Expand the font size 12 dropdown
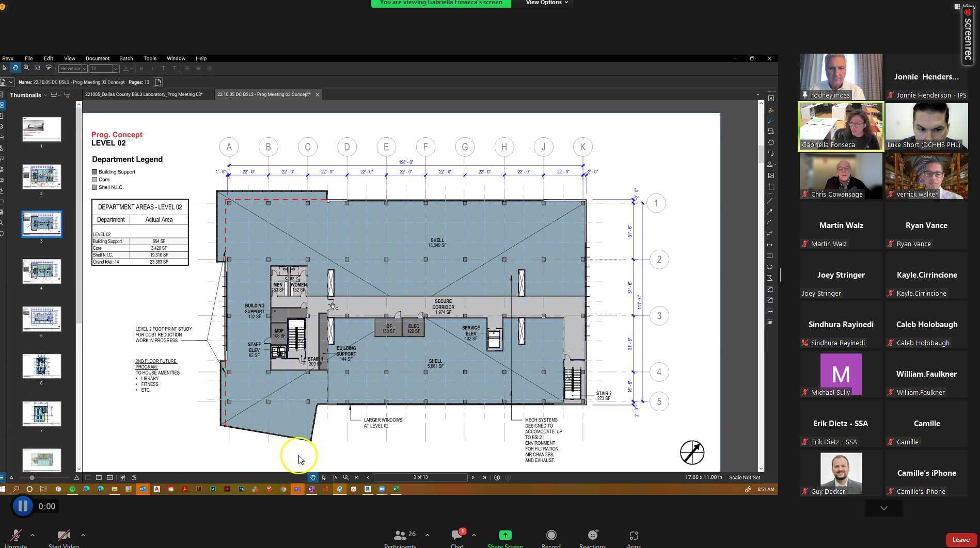 [x=115, y=68]
